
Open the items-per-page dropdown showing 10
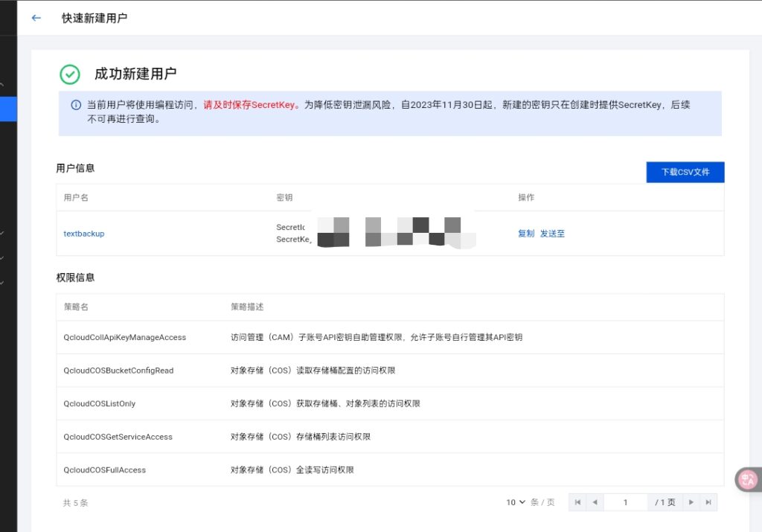[516, 502]
